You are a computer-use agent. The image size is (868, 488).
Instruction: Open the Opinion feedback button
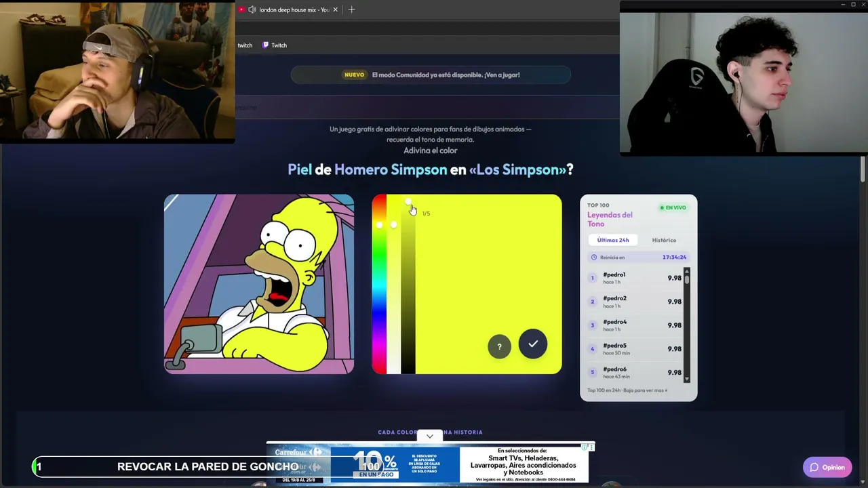tap(827, 467)
